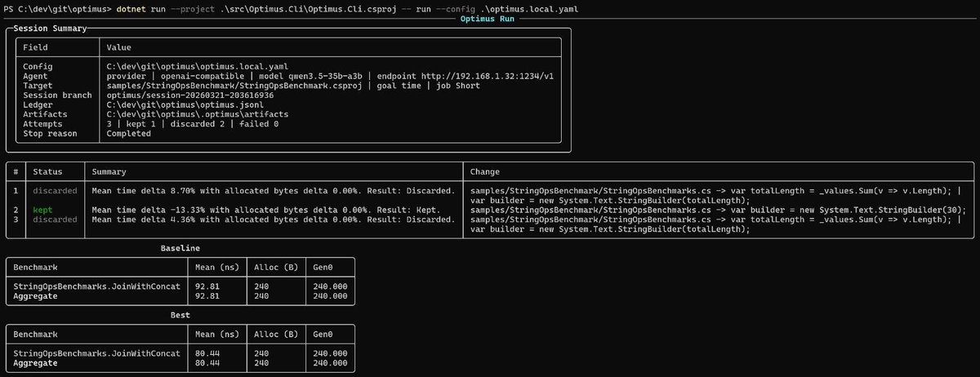The height and width of the screenshot is (377, 980).
Task: Click the Attempts value '3 | kept 1 | discarded 2'
Action: click(x=171, y=124)
